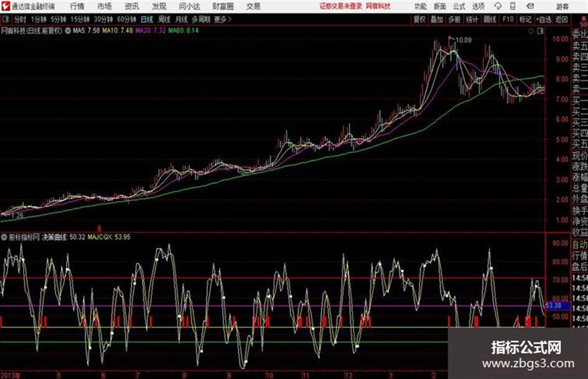Click the diamond icon at chart top-right
The width and height of the screenshot is (588, 379).
click(x=531, y=31)
